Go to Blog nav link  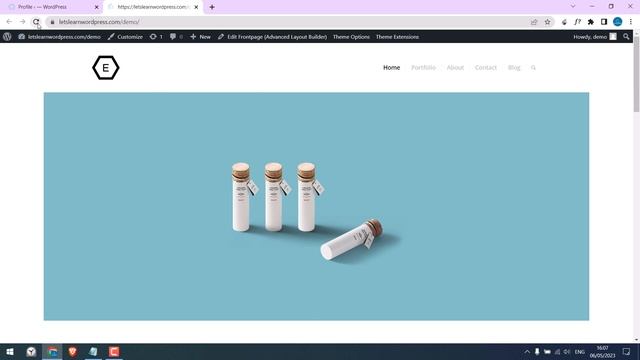pyautogui.click(x=514, y=68)
